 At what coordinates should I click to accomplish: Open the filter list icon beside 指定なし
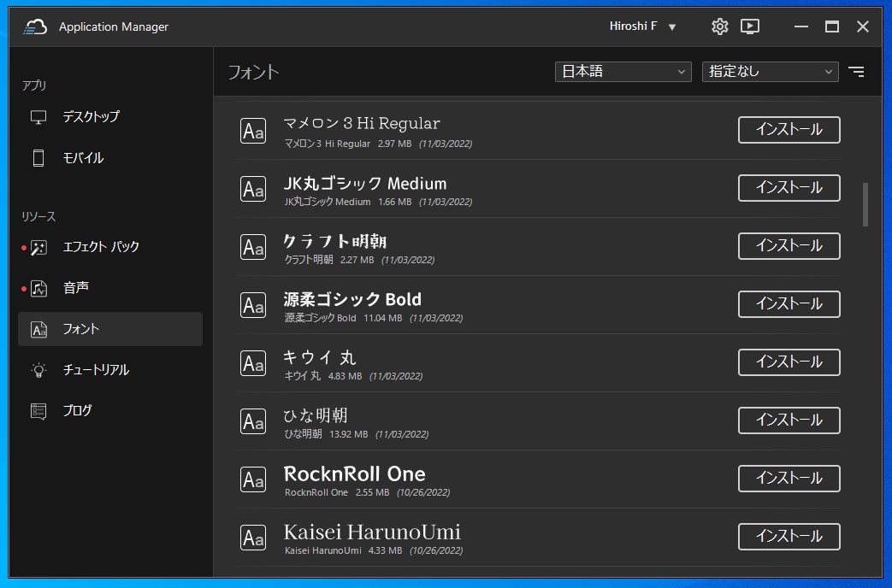coord(856,72)
